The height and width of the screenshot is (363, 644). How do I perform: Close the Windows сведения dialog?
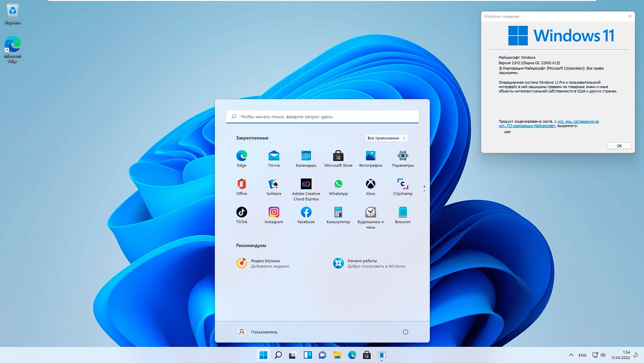[630, 16]
